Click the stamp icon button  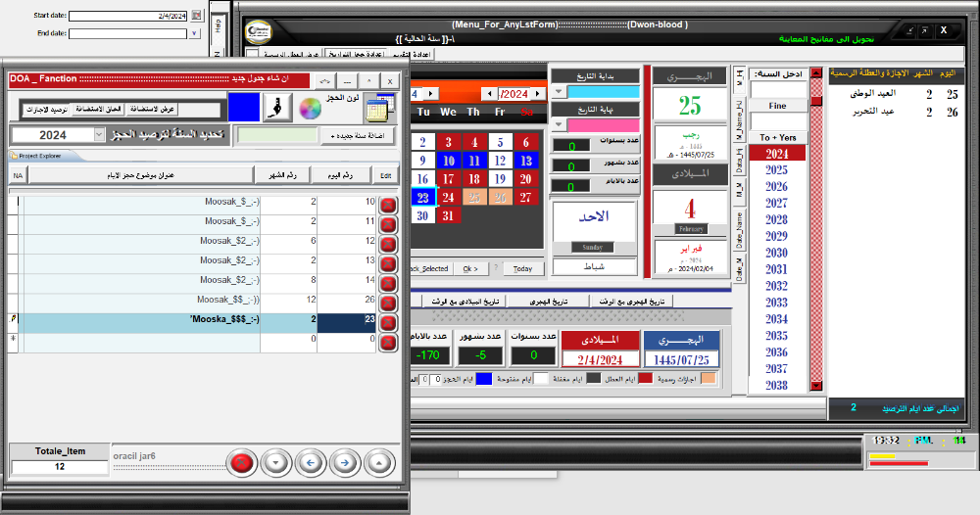(x=276, y=108)
